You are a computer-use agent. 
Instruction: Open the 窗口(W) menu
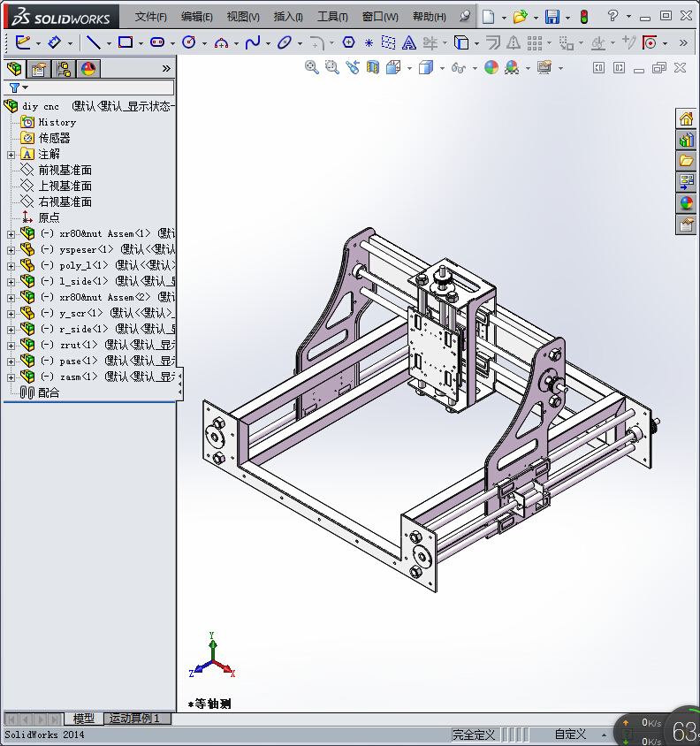[380, 17]
